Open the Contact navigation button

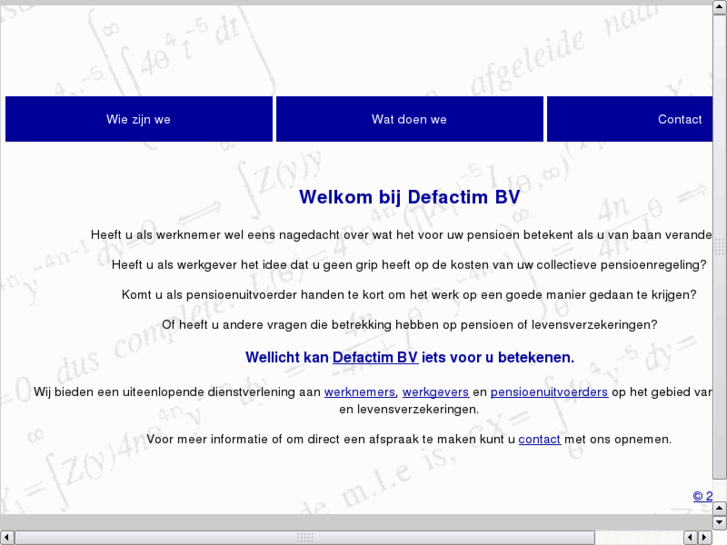click(x=630, y=119)
